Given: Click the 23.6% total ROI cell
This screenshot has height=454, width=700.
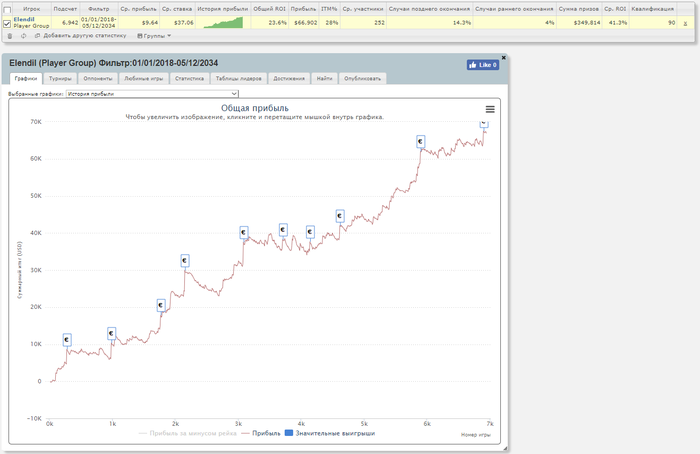Looking at the screenshot, I should click(270, 23).
